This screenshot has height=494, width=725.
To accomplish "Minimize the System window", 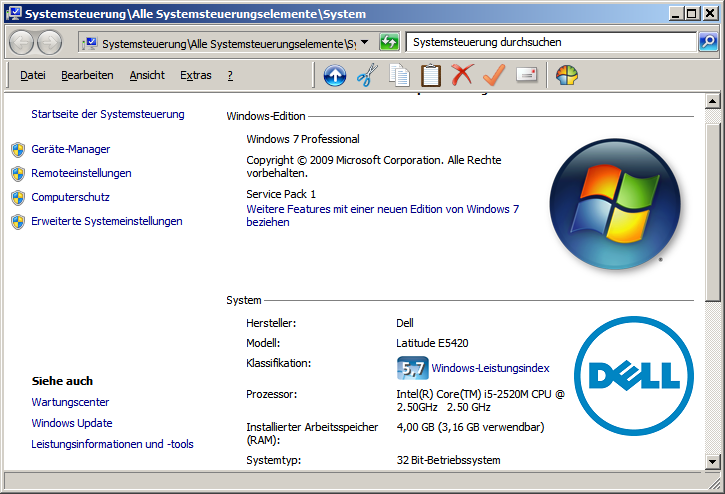I will (x=676, y=13).
